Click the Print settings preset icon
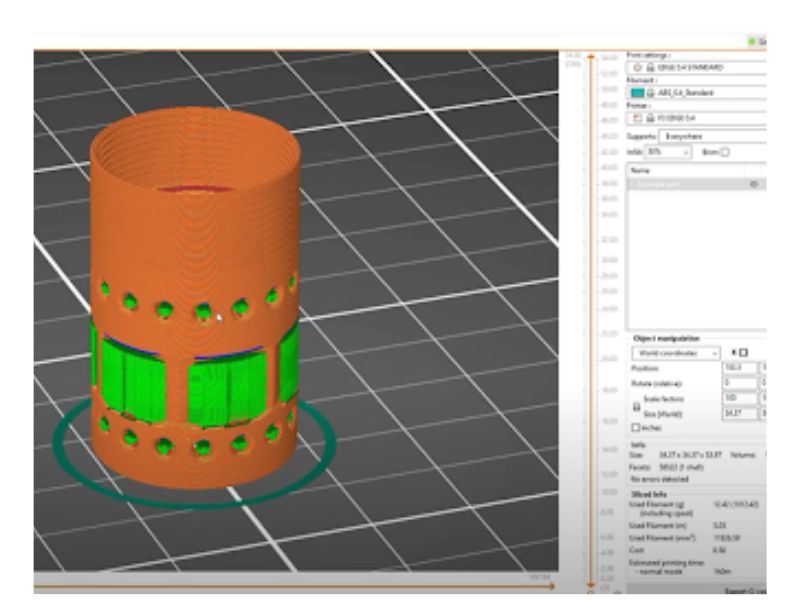Screen dimensions: 800x600 [635, 68]
